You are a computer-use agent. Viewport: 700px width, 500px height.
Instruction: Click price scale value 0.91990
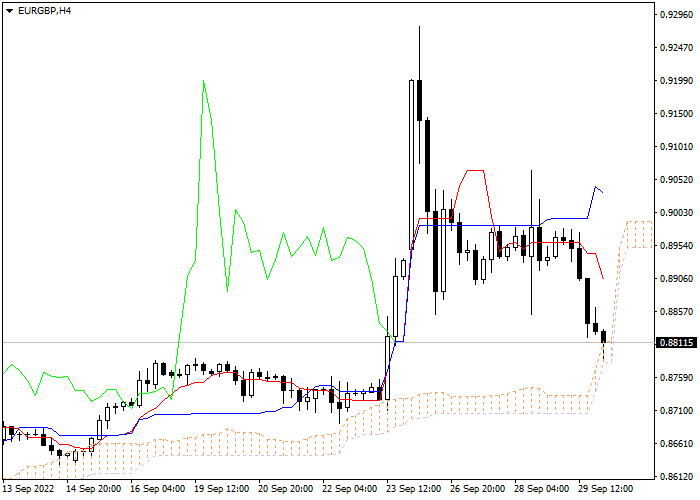[x=677, y=81]
